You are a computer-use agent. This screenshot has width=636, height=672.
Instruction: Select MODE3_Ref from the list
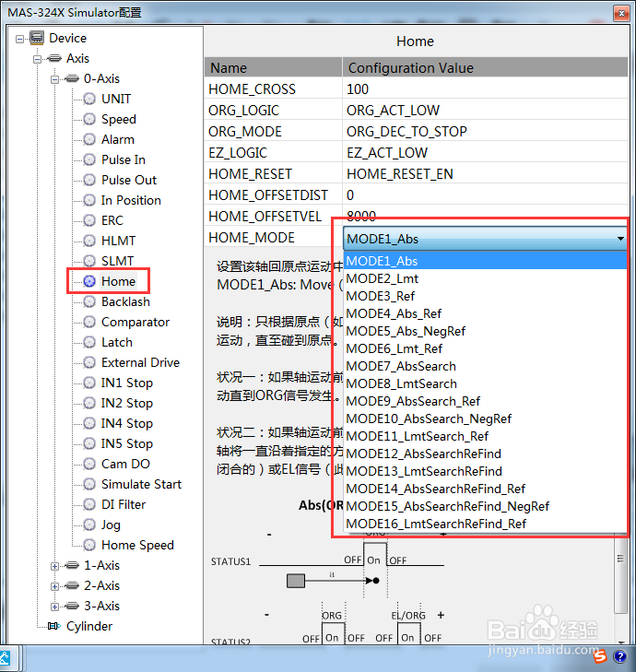tap(485, 296)
